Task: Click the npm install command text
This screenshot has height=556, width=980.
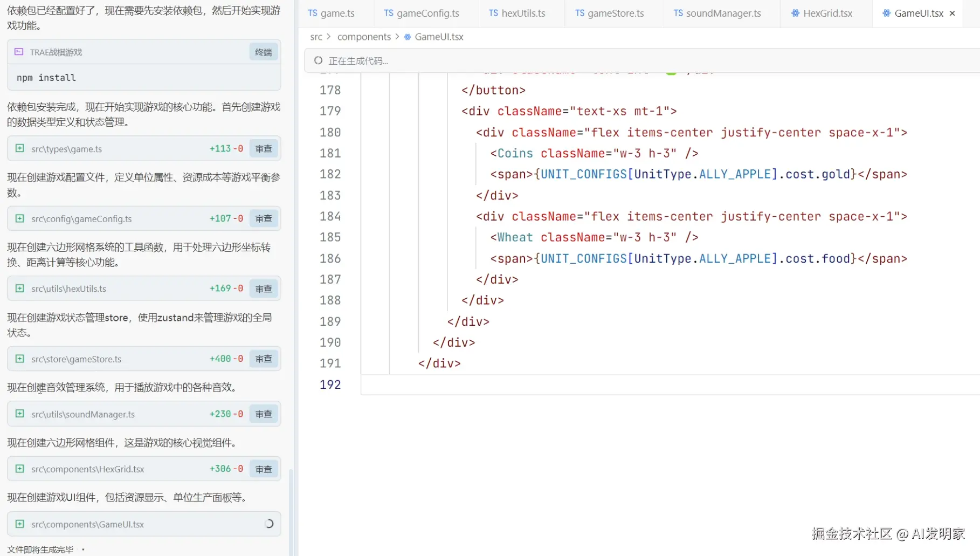Action: point(46,78)
